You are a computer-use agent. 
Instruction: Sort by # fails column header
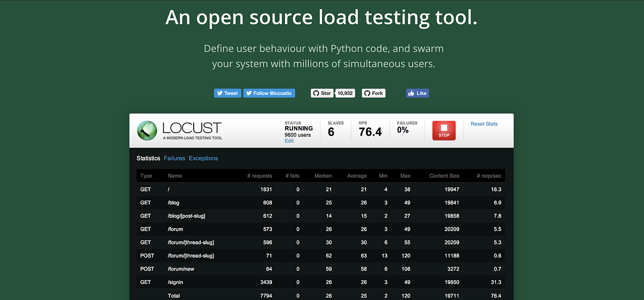292,176
